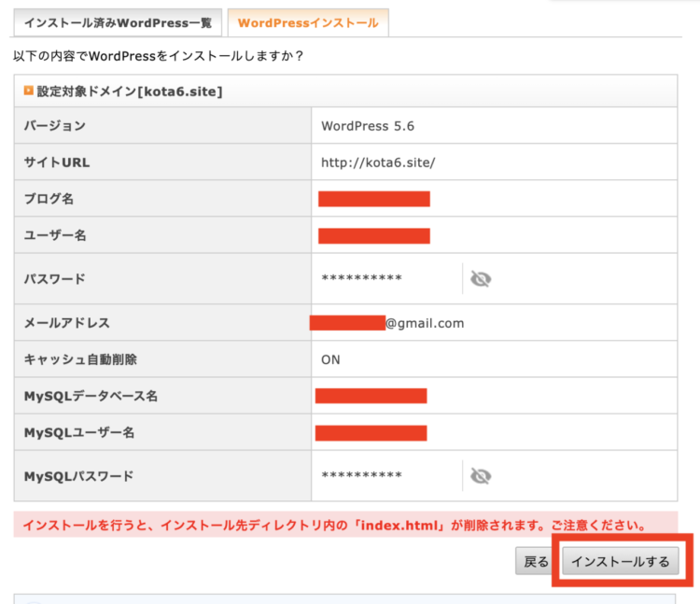
Task: Click the MySQLユーザー名 row label
Action: click(79, 432)
